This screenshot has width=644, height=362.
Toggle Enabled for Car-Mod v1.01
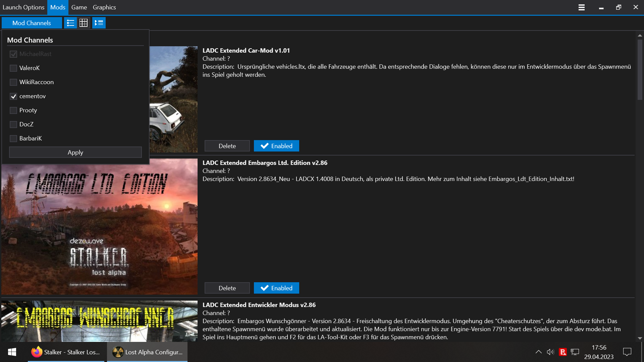coord(276,146)
